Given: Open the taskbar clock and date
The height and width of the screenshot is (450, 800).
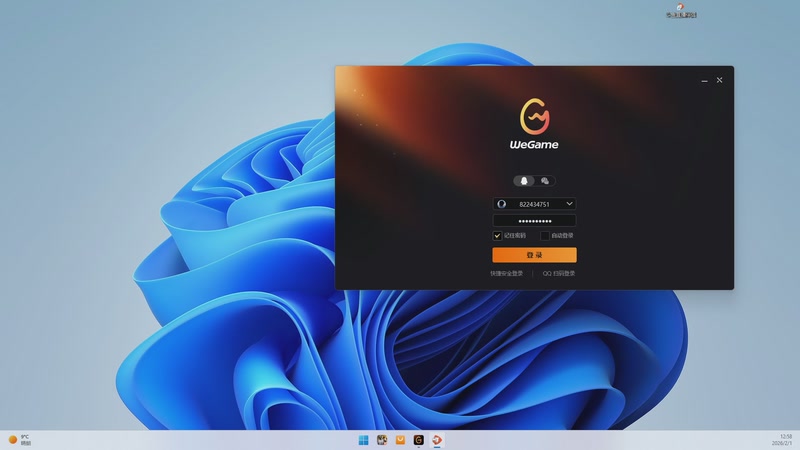Looking at the screenshot, I should pyautogui.click(x=782, y=440).
